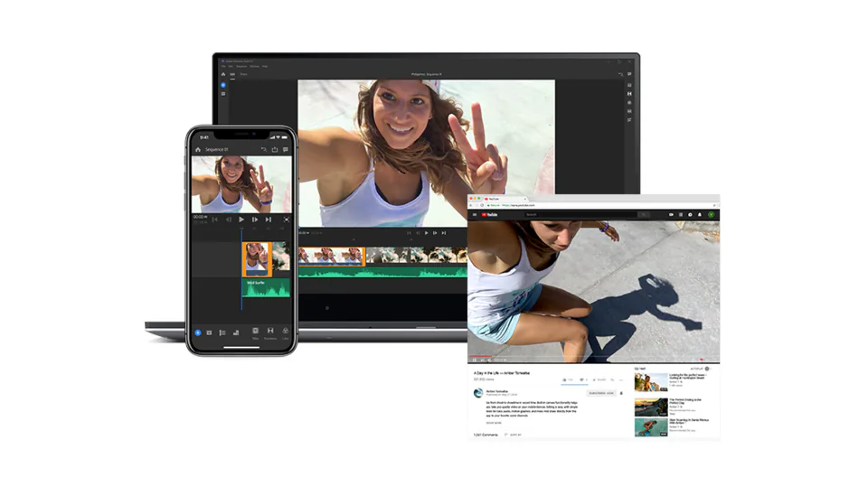The image size is (868, 487).
Task: Click the blue add-media plus button on laptop
Action: 223,85
